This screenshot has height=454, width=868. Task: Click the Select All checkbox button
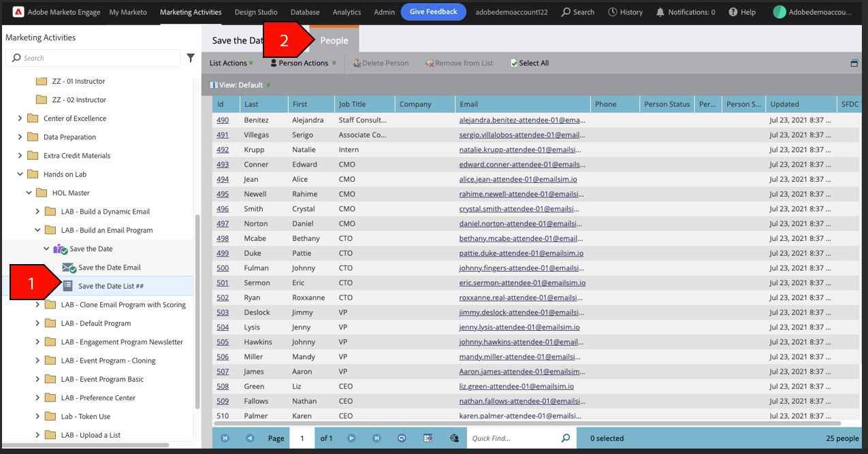pyautogui.click(x=530, y=63)
